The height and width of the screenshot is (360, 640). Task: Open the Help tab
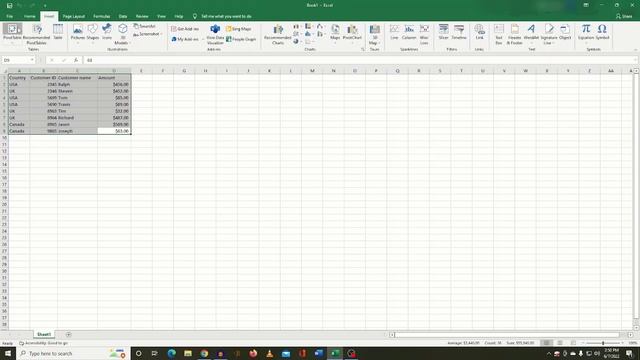179,16
